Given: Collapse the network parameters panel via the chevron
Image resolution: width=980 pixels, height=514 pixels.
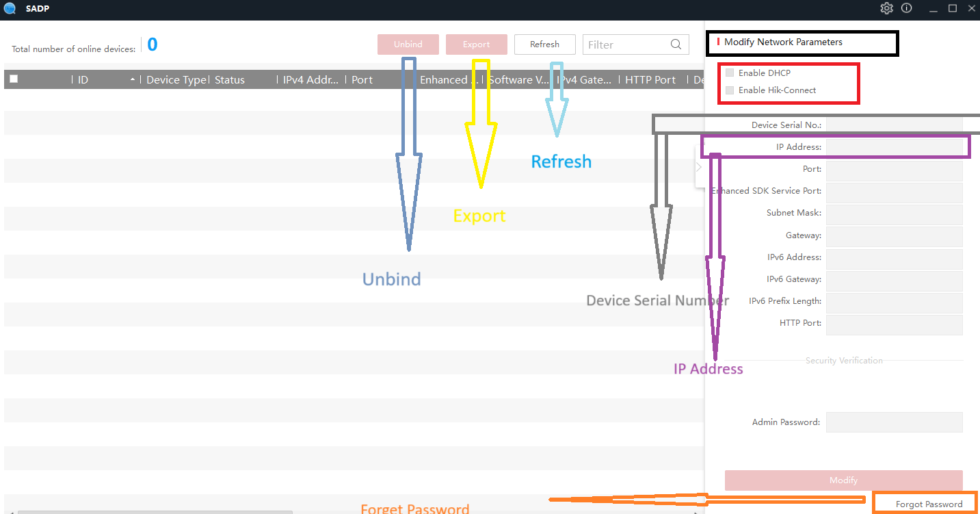Looking at the screenshot, I should pyautogui.click(x=698, y=166).
